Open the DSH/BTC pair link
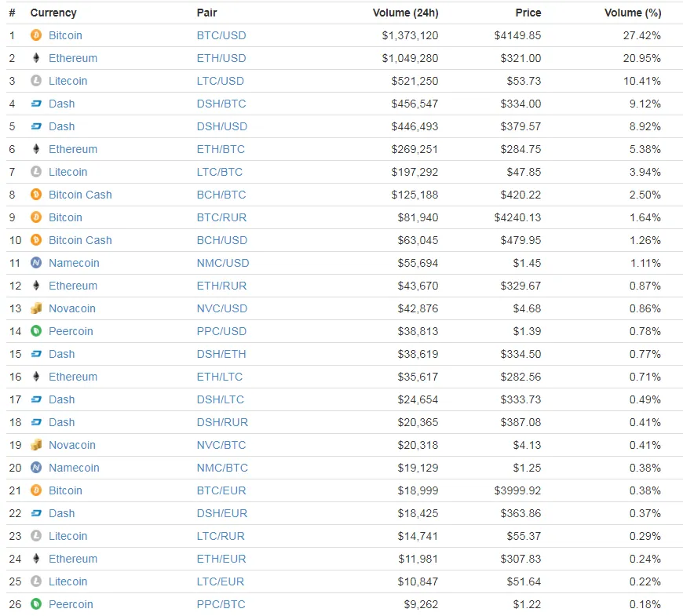Viewport: 683px width, 616px height. click(x=221, y=104)
